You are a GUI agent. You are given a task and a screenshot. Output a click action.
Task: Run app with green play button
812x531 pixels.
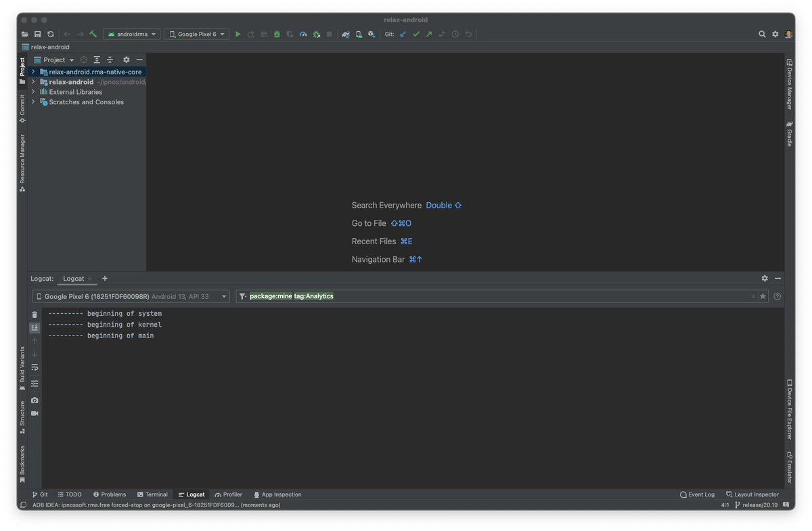tap(238, 34)
